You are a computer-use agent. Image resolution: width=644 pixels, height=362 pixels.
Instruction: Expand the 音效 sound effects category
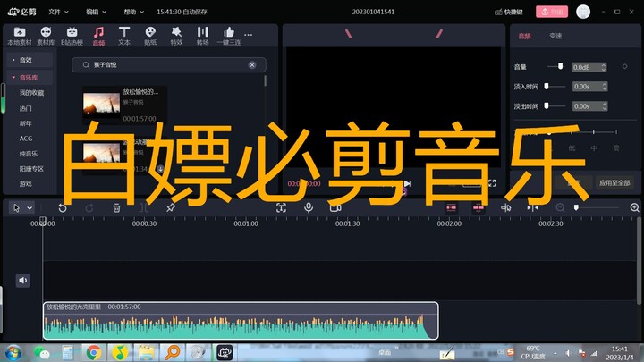(x=30, y=60)
